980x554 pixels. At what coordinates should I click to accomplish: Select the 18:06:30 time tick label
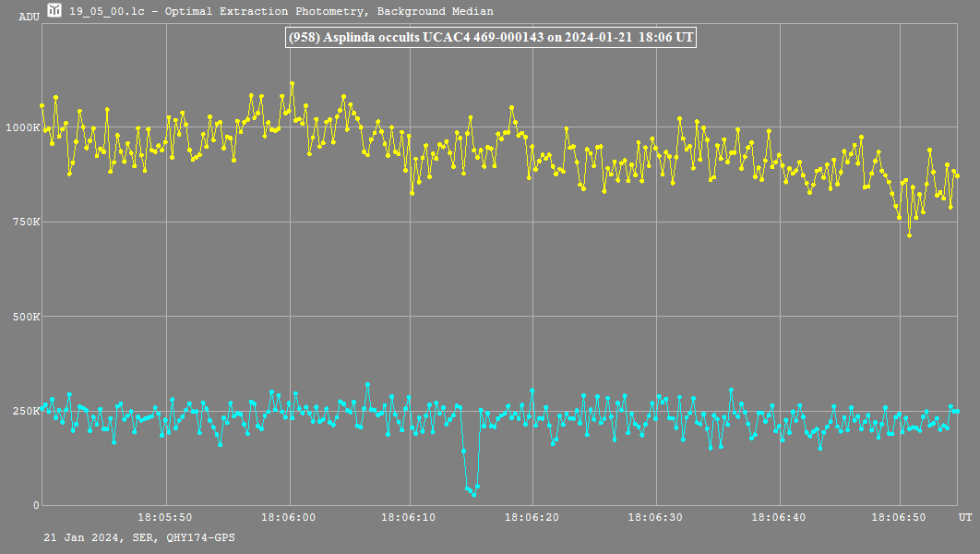coord(656,518)
